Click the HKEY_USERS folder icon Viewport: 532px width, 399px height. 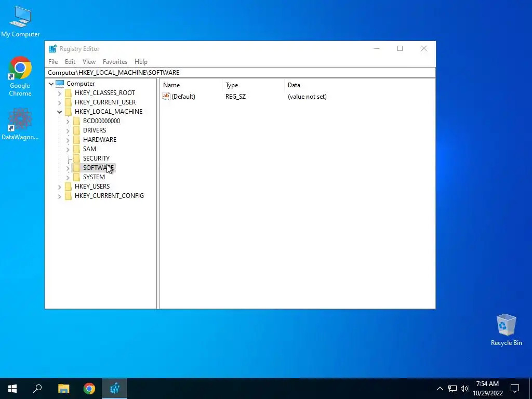(68, 187)
